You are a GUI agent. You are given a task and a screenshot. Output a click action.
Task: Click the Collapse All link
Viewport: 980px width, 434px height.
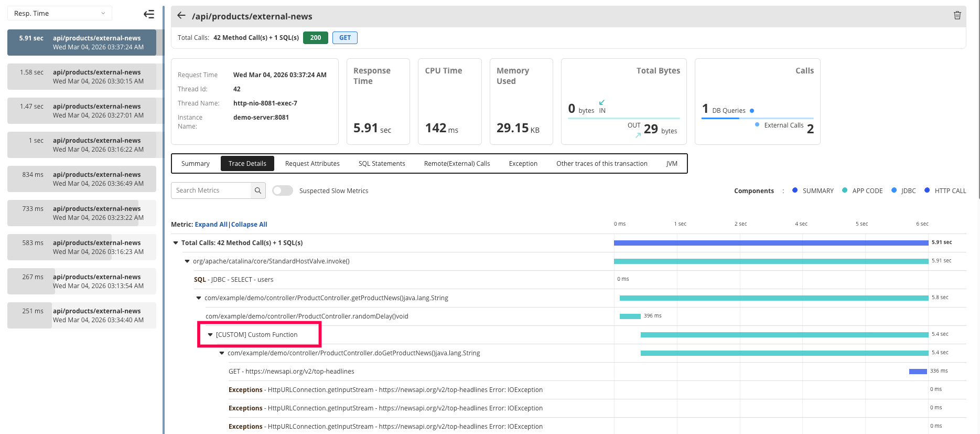[x=249, y=225]
